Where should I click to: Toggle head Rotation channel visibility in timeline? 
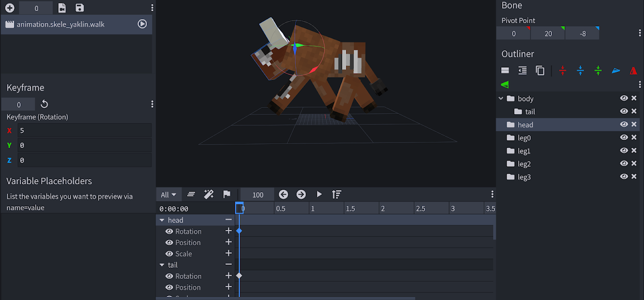coord(170,232)
